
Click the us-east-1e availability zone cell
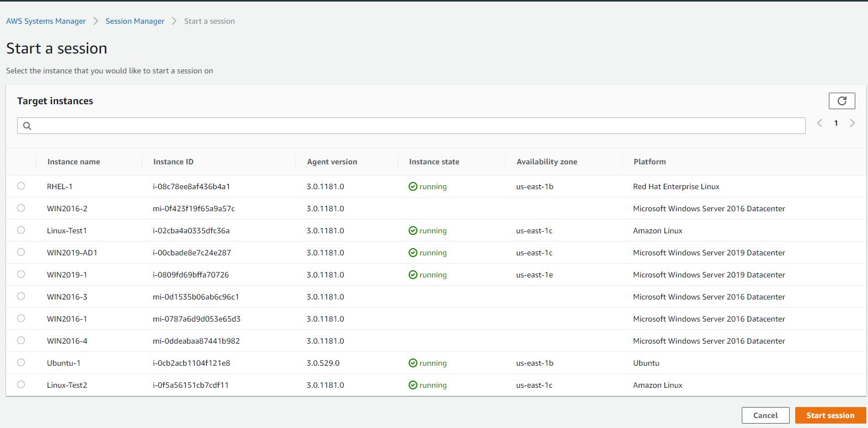click(x=534, y=275)
